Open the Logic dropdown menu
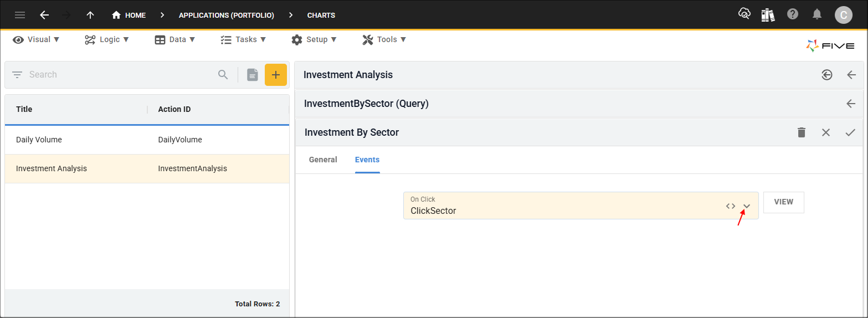Image resolution: width=868 pixels, height=318 pixels. click(x=107, y=39)
